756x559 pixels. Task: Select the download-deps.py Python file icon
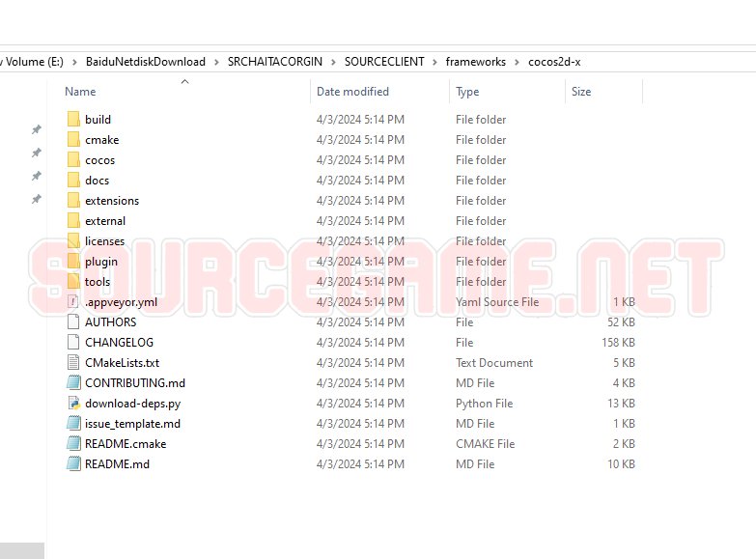click(x=73, y=404)
